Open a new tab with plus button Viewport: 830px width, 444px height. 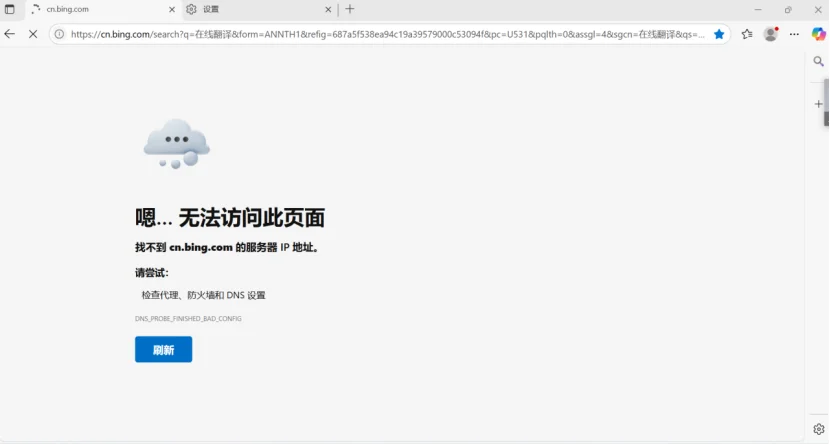tap(349, 9)
